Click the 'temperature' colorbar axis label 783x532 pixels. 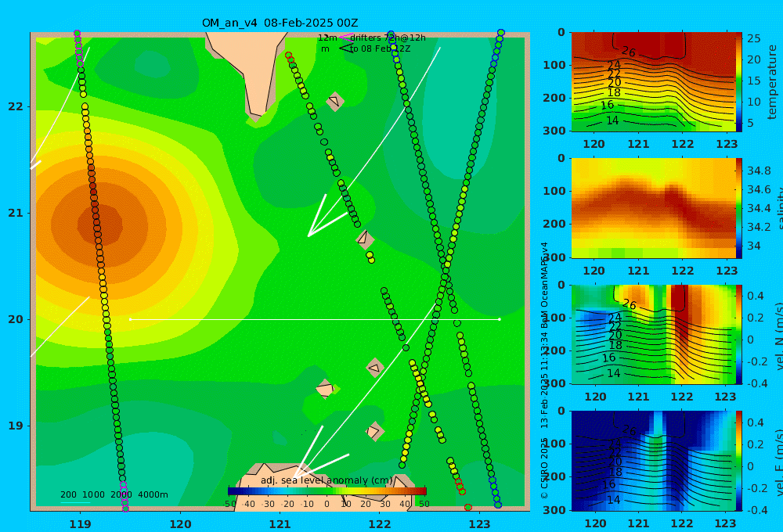point(772,82)
